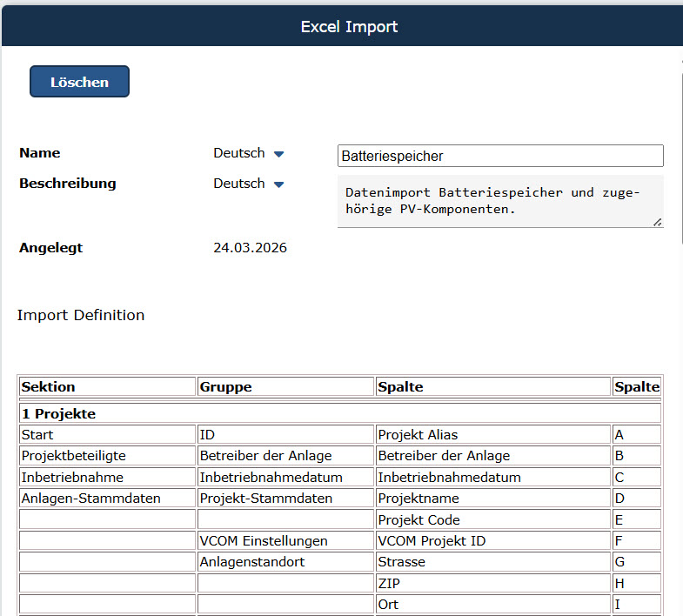
Task: Click the Inbetriebnahme section cell
Action: click(x=107, y=477)
